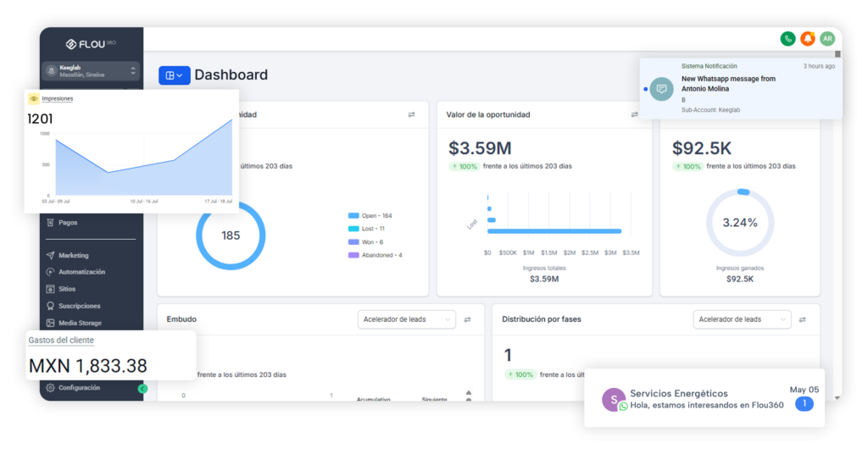Click the Media Storage sidebar icon
The height and width of the screenshot is (449, 868).
[x=51, y=323]
